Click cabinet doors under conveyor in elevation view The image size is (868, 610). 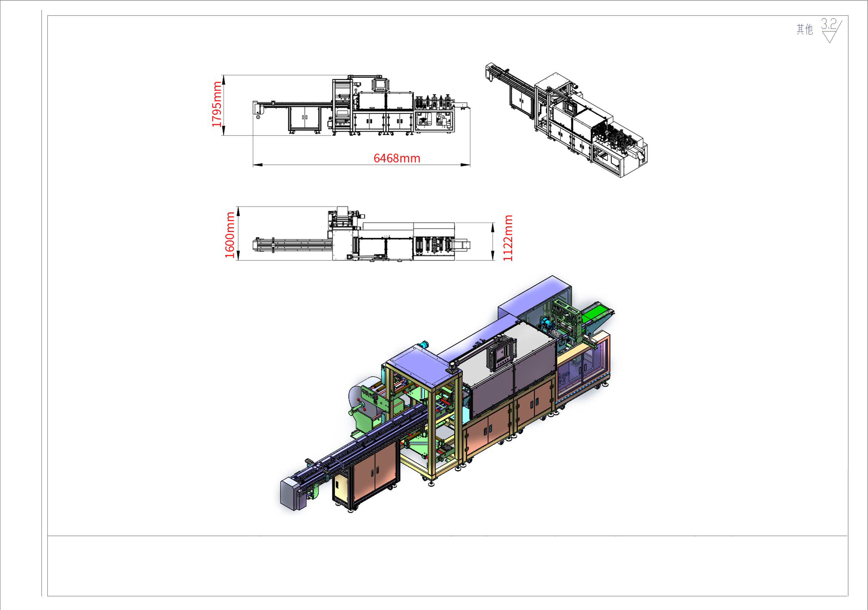[304, 117]
